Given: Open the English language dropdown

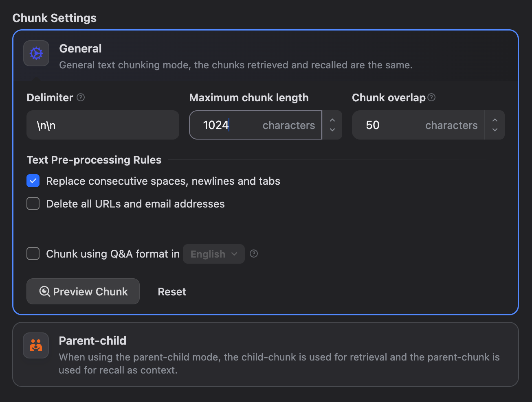Looking at the screenshot, I should tap(213, 254).
